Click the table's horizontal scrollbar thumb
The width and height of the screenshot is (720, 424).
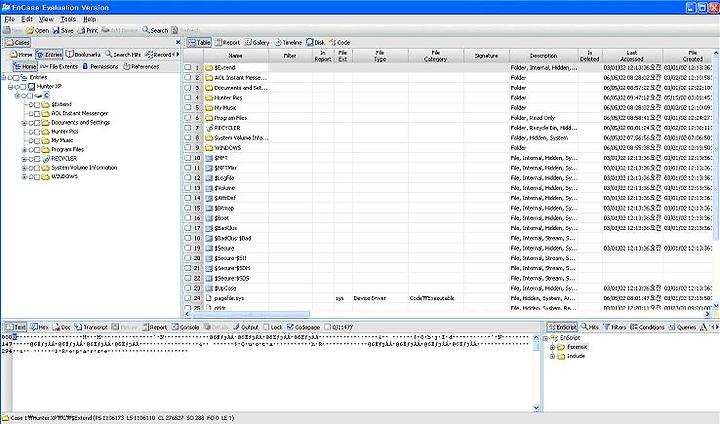(x=251, y=315)
